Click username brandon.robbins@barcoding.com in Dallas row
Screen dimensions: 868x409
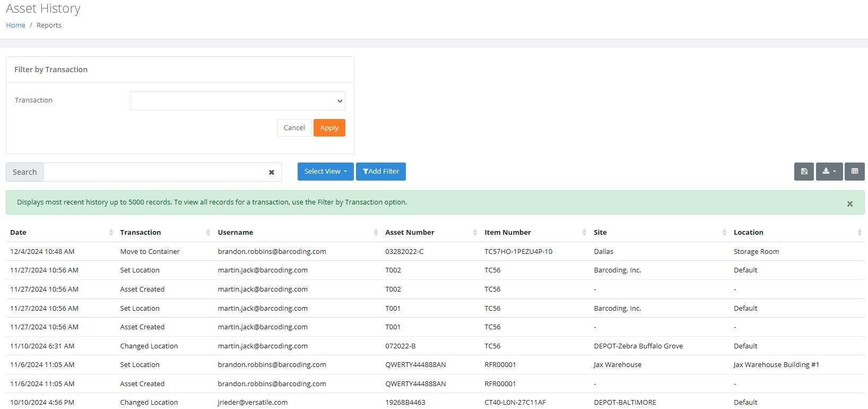pos(272,252)
